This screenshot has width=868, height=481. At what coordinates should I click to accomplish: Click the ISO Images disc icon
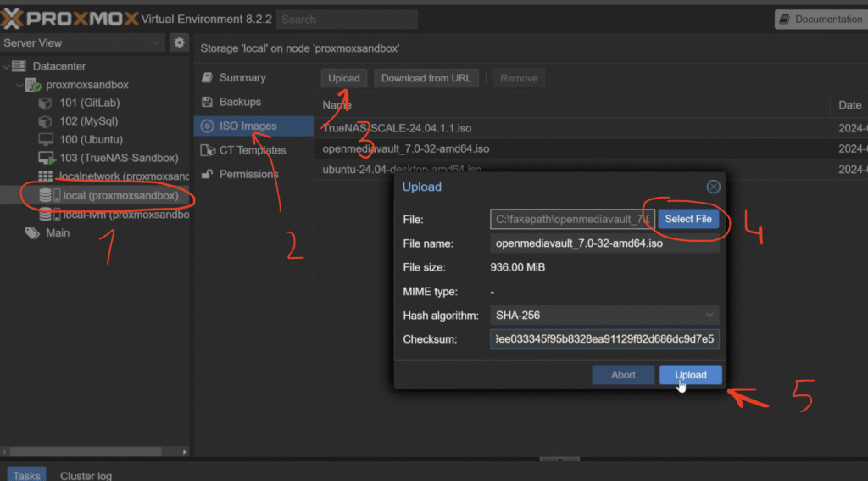point(207,126)
